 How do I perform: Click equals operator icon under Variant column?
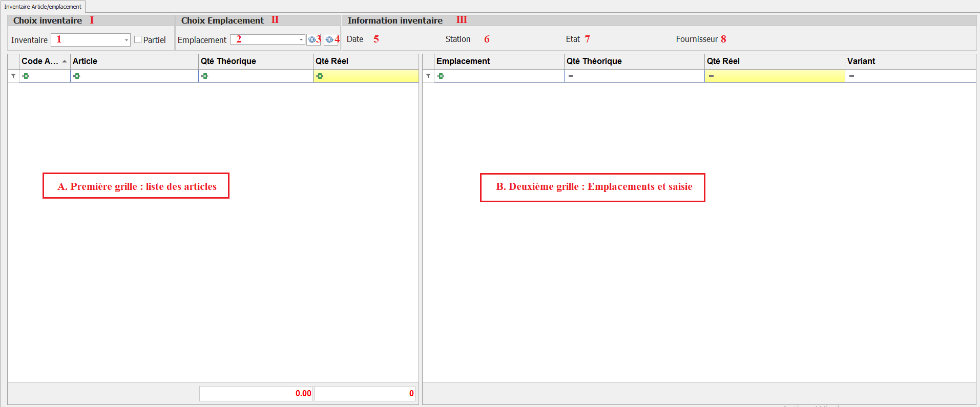851,76
